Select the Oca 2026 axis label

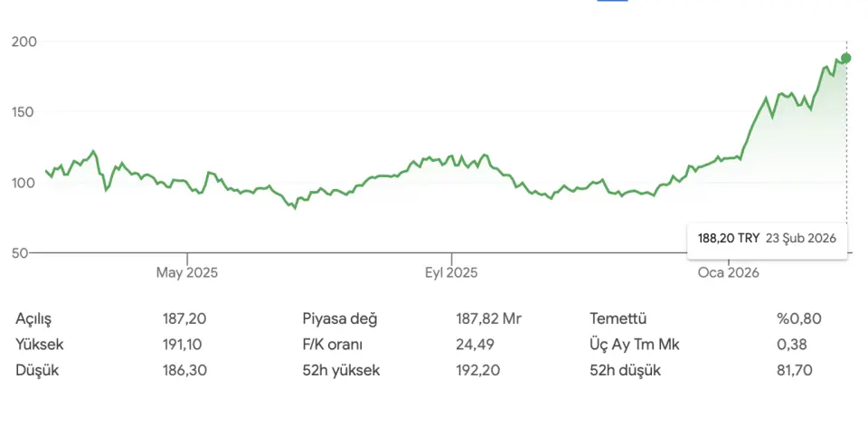coord(728,272)
